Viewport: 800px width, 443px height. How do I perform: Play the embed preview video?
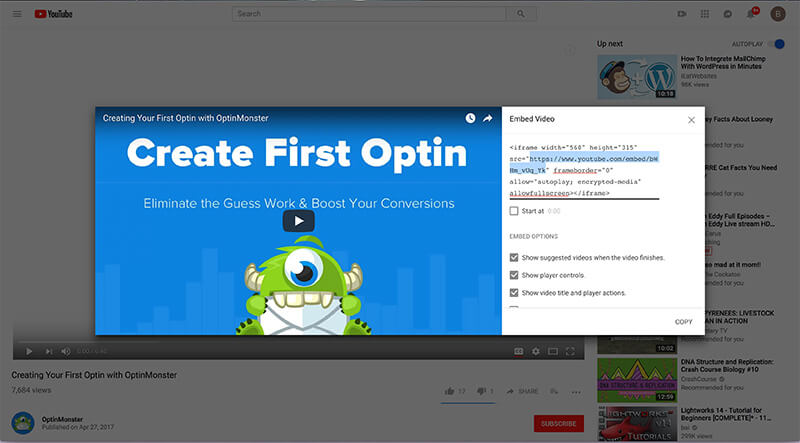coord(298,221)
